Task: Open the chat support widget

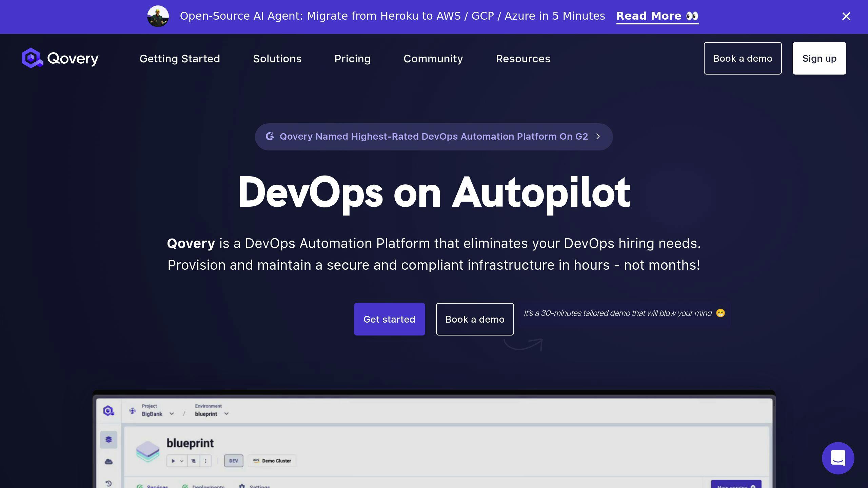Action: point(838,458)
